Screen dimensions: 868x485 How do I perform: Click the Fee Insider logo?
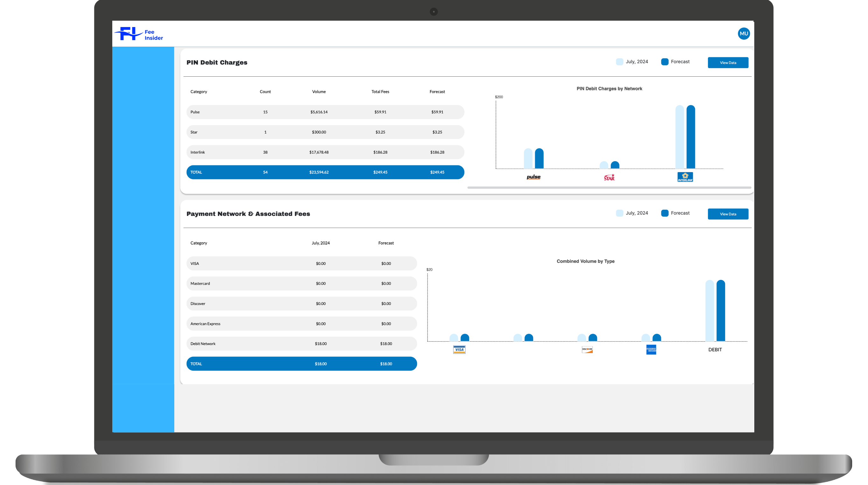[138, 34]
